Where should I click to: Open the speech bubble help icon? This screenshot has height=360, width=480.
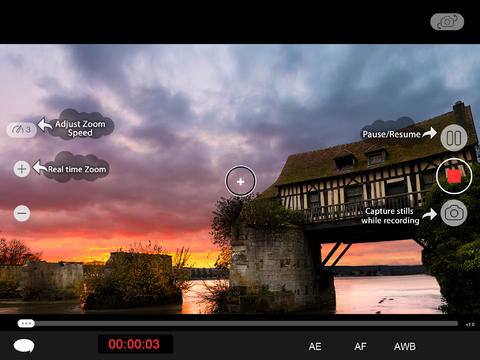coord(24,346)
